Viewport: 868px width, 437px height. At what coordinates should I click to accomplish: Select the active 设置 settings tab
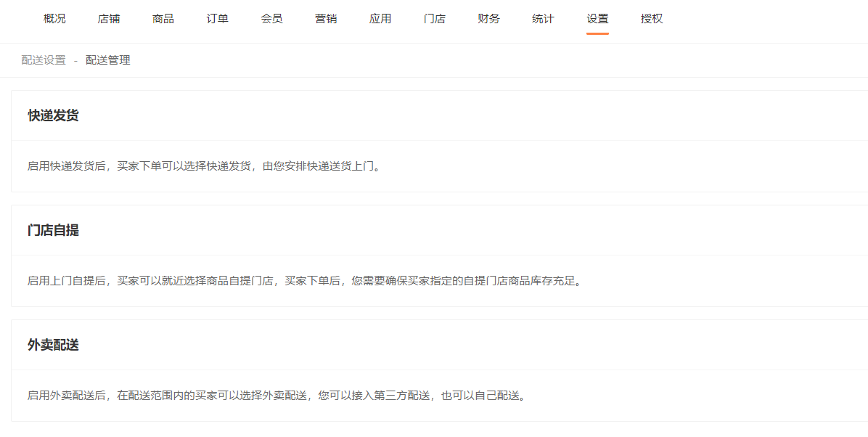tap(597, 18)
